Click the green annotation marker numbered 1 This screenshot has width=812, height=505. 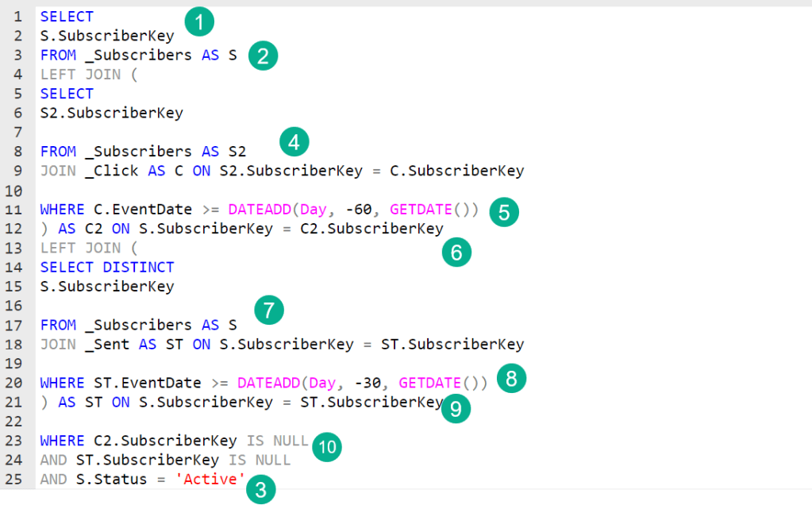[199, 23]
